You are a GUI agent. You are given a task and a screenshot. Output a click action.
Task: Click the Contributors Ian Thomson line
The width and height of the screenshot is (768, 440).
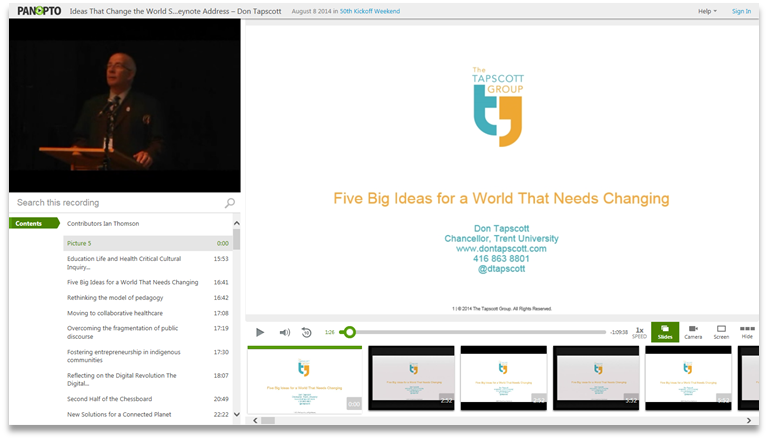pos(103,223)
